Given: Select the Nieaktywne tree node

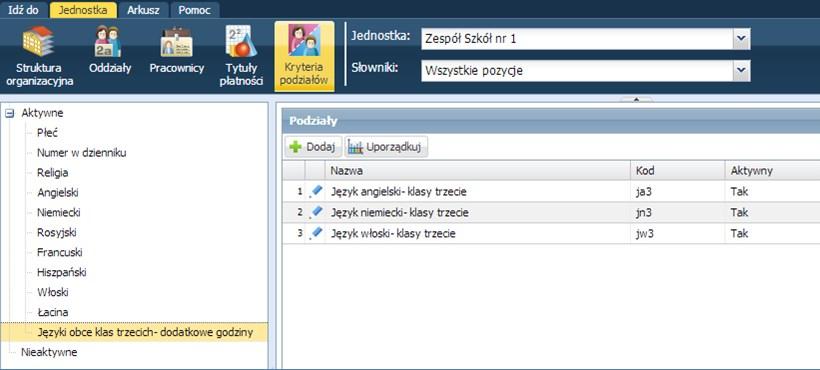Looking at the screenshot, I should (49, 352).
